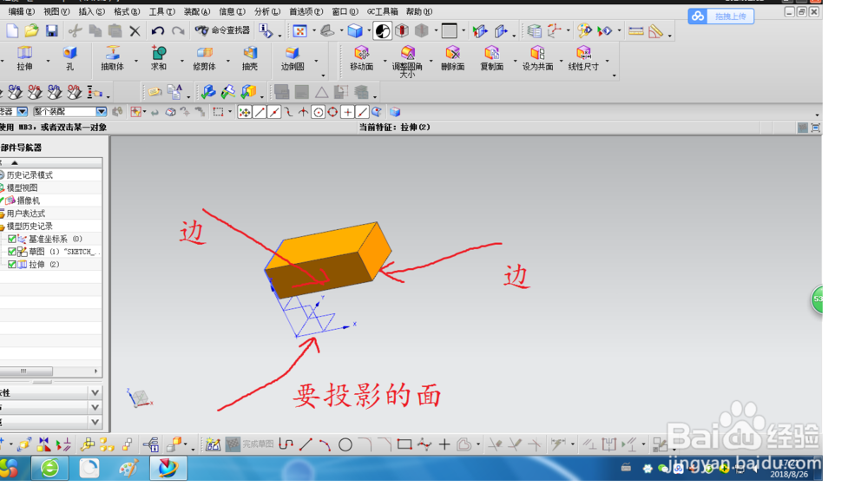Save the part with the floppy icon
This screenshot has width=868, height=493.
[x=51, y=31]
